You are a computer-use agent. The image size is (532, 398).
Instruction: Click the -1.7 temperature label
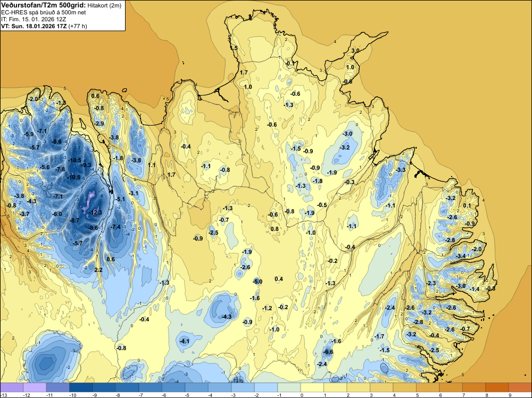(x=379, y=337)
